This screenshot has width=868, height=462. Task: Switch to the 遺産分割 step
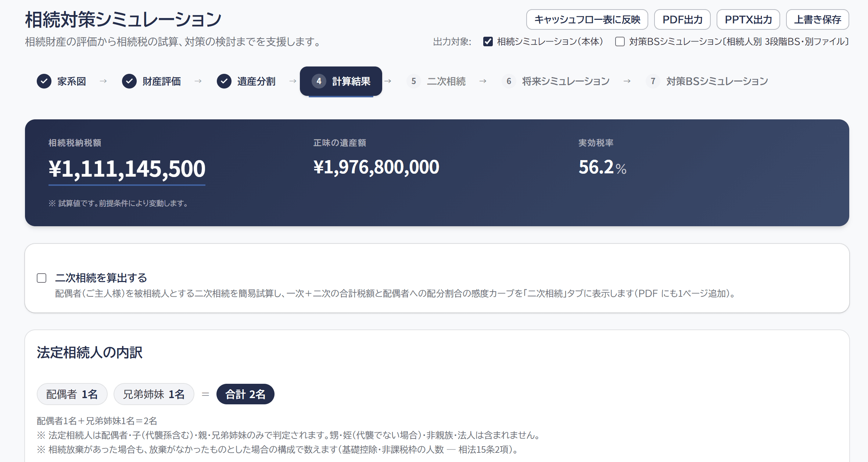(x=246, y=81)
